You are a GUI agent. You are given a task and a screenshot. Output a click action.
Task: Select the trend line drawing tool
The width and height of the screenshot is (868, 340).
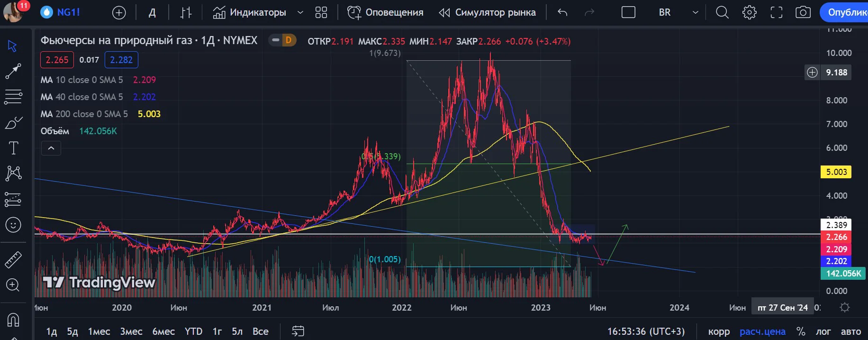pos(13,71)
